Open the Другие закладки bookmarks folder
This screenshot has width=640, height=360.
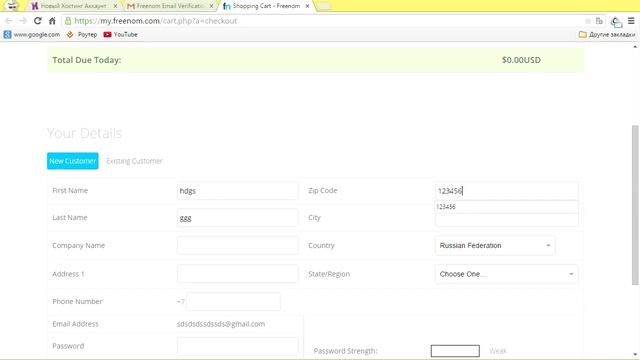(x=607, y=35)
